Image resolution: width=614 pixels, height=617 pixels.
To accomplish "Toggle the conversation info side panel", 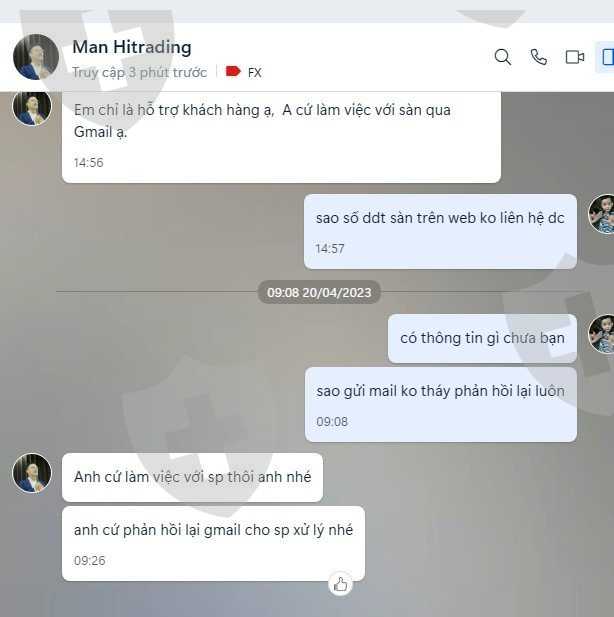I will click(x=607, y=57).
